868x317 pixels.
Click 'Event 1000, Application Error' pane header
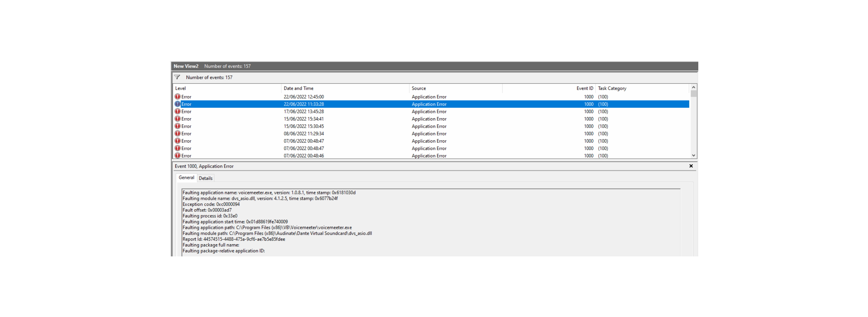pyautogui.click(x=204, y=166)
